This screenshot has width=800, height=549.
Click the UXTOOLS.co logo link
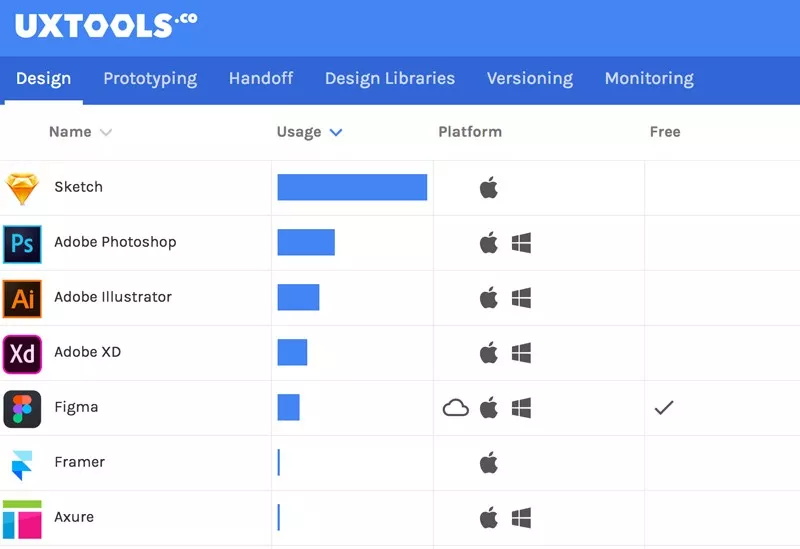click(x=105, y=25)
